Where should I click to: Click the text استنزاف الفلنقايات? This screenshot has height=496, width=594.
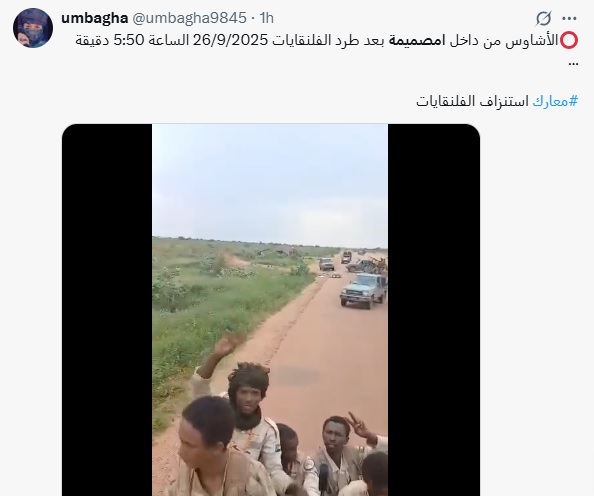(472, 101)
